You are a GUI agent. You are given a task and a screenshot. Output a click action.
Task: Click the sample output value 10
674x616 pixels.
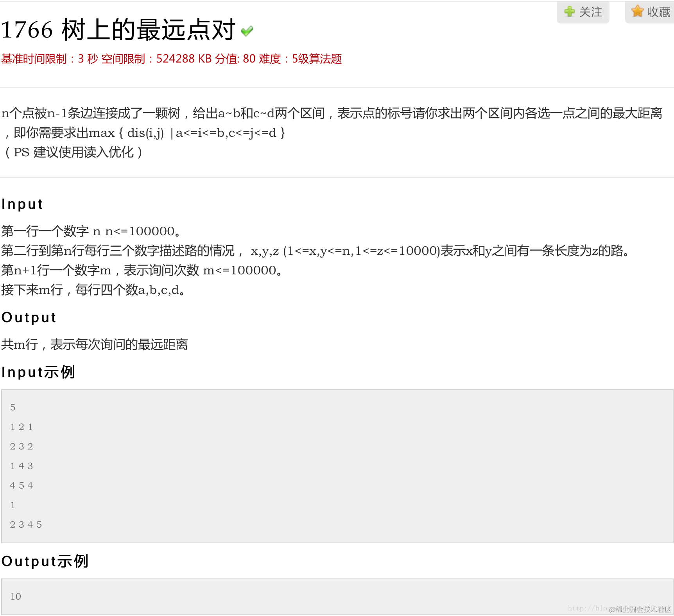16,596
